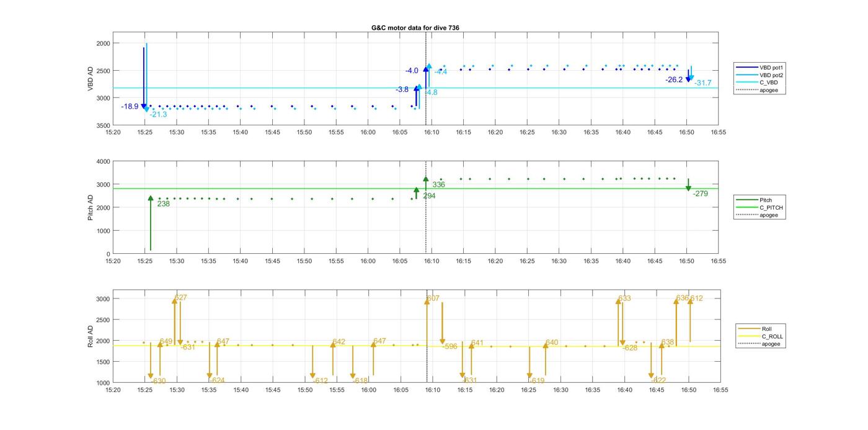Click the '641' roll data label
868x430 pixels.
pyautogui.click(x=477, y=343)
